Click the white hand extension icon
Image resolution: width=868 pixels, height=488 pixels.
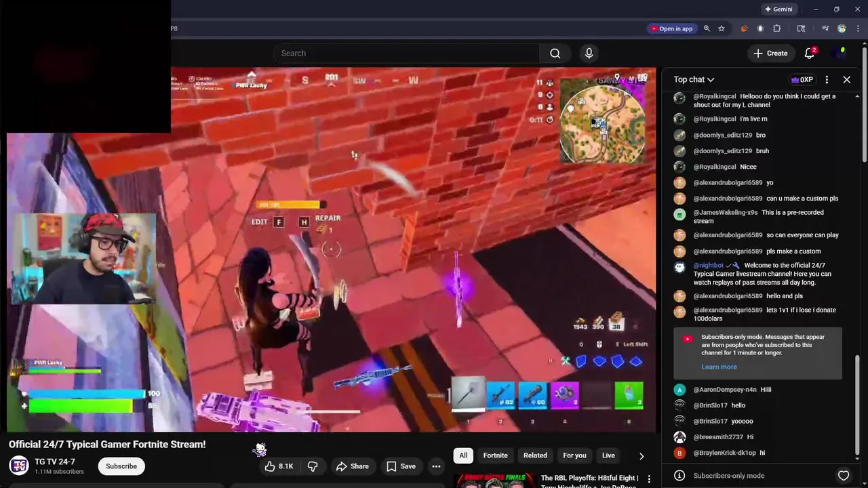pyautogui.click(x=760, y=28)
